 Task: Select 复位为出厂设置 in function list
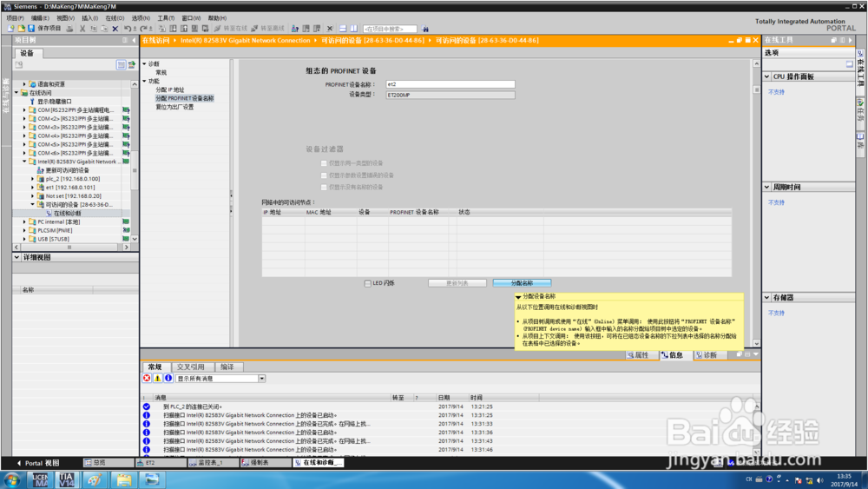(x=174, y=107)
